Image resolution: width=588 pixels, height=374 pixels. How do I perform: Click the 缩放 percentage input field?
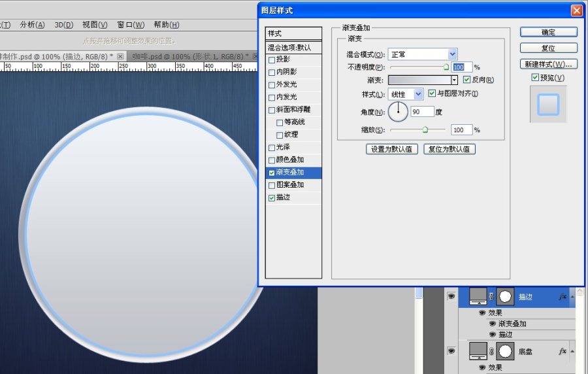(x=461, y=130)
